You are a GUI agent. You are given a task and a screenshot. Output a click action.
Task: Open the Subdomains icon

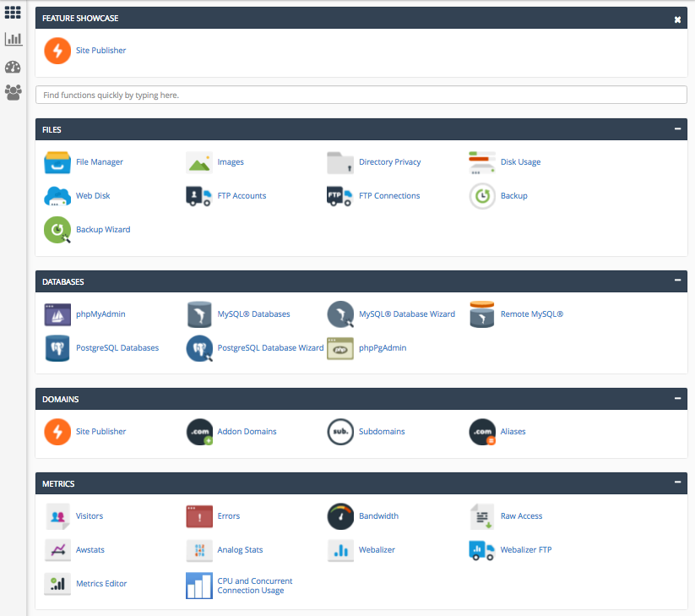(340, 432)
